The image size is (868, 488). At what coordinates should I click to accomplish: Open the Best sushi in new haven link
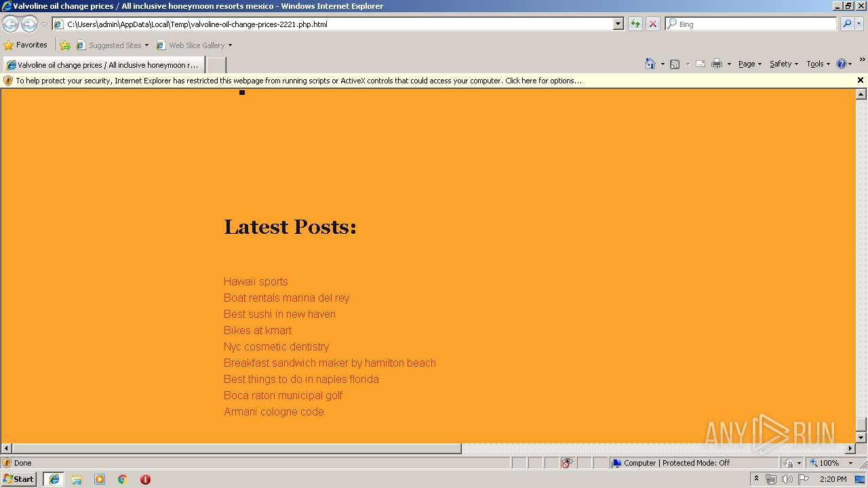[x=279, y=314]
